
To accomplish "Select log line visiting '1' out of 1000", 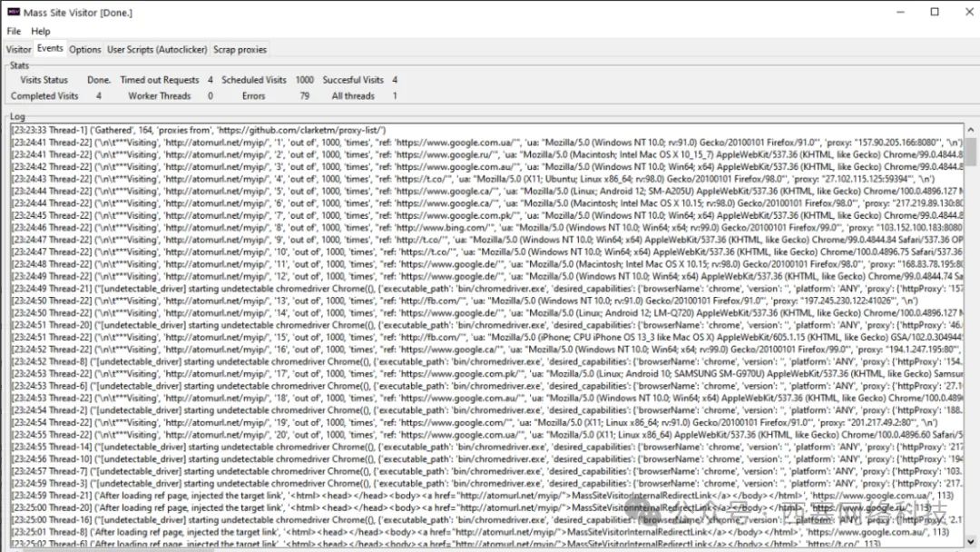I will click(487, 143).
